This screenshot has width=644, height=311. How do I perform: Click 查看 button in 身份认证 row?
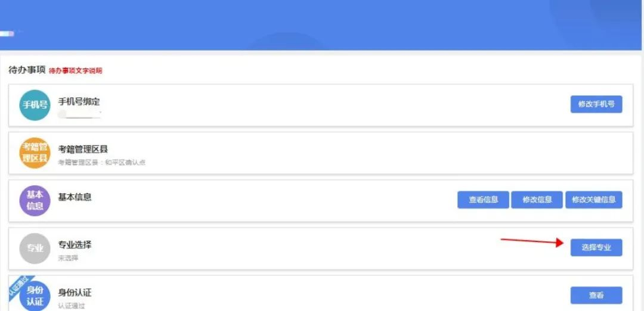point(596,296)
